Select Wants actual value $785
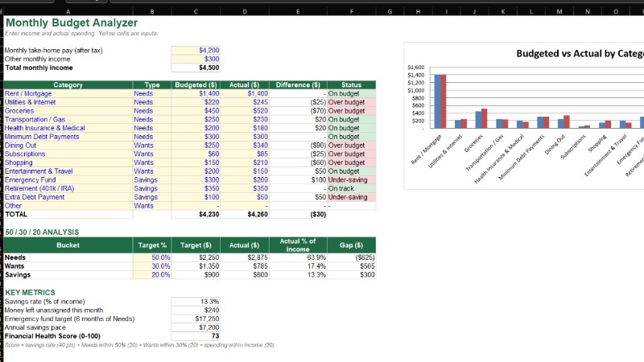Image resolution: width=644 pixels, height=362 pixels. click(245, 266)
